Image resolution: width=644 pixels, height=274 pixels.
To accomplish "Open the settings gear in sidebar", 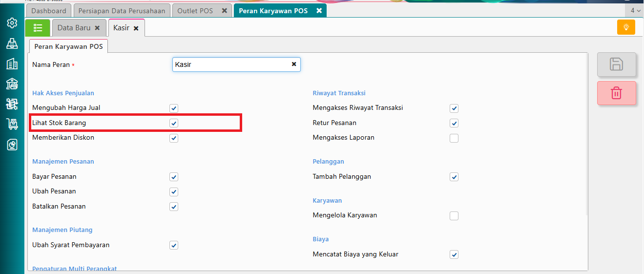I will click(x=12, y=23).
